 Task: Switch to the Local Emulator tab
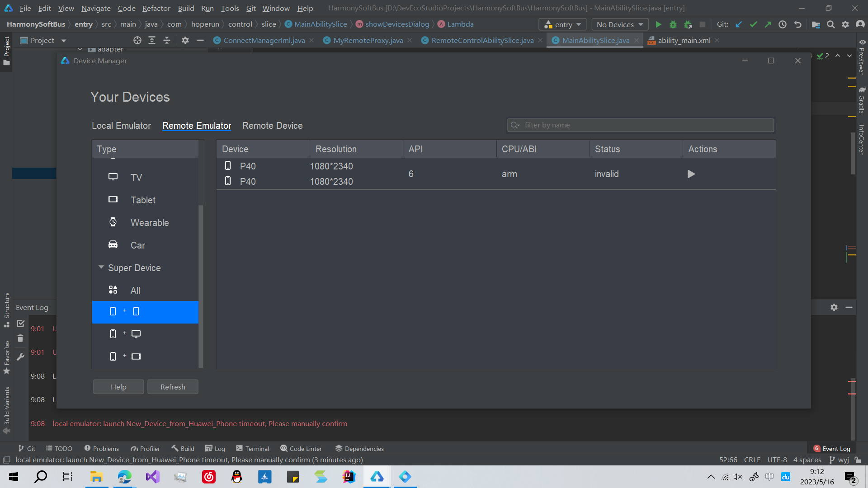[121, 126]
